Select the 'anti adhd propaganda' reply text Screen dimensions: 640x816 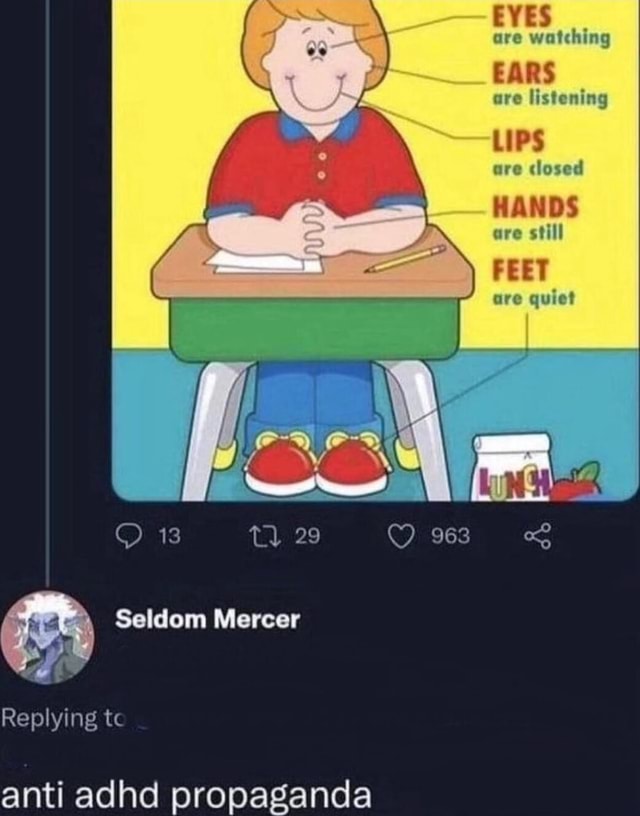(x=186, y=794)
